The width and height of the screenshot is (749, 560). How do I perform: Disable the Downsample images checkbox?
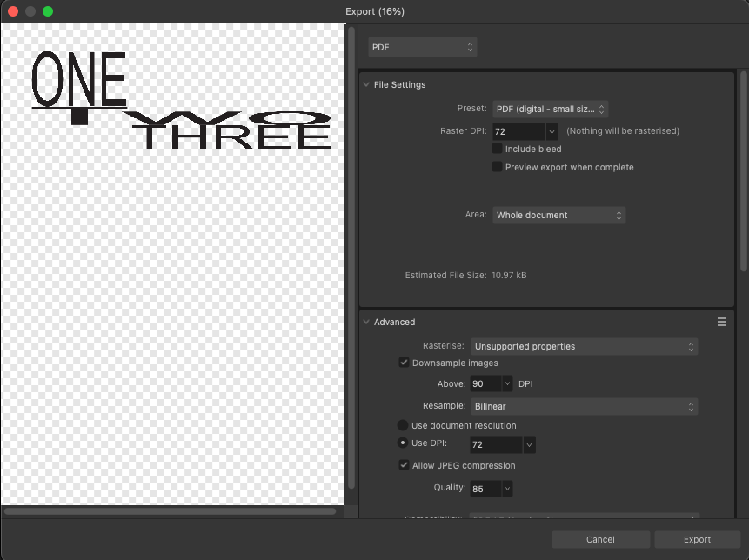click(x=404, y=363)
